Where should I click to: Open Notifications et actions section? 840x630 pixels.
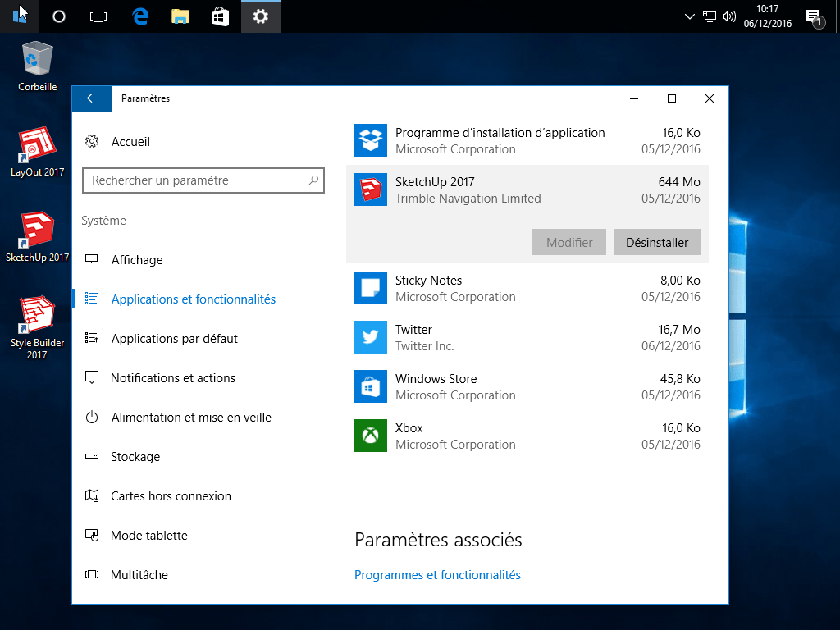[172, 378]
